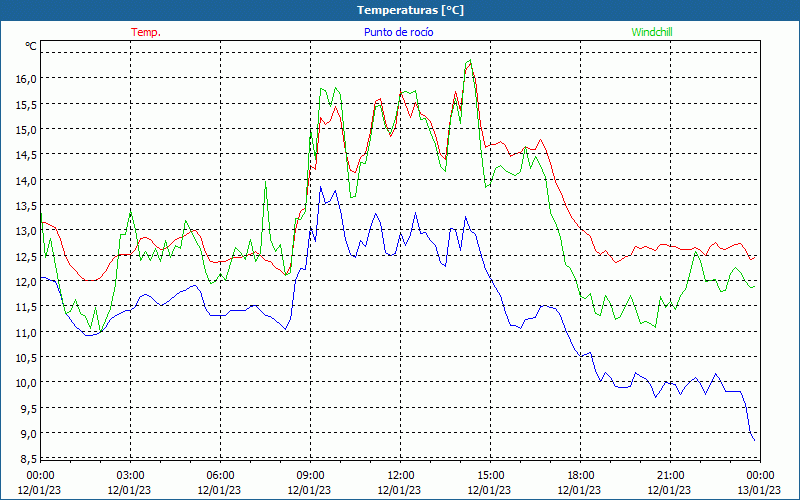
Task: Click the 09:00 time axis label
Action: pyautogui.click(x=310, y=476)
